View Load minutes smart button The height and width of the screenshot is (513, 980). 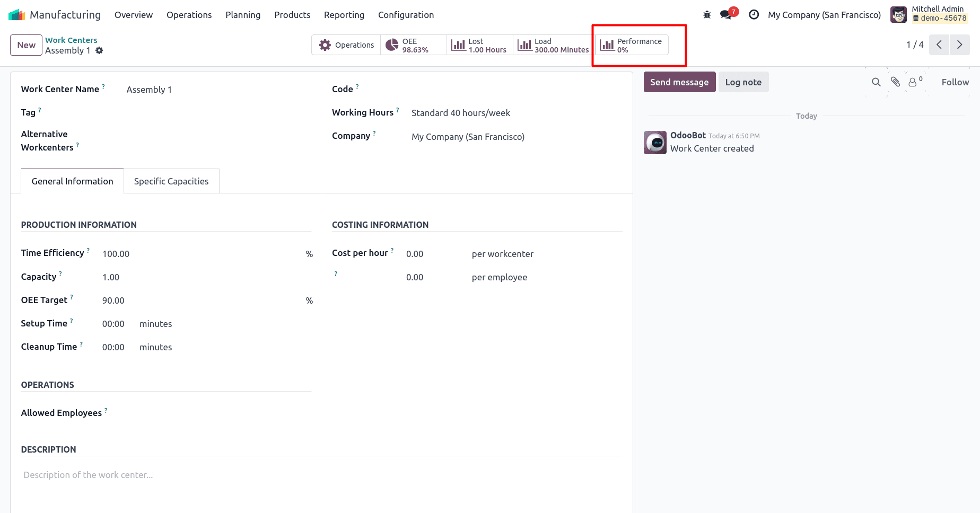point(552,45)
